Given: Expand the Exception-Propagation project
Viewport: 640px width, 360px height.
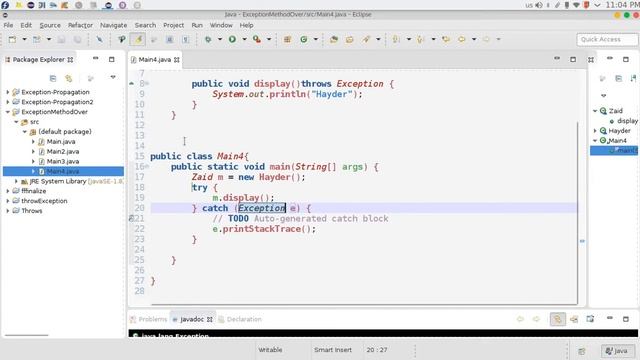Looking at the screenshot, I should pyautogui.click(x=8, y=92).
